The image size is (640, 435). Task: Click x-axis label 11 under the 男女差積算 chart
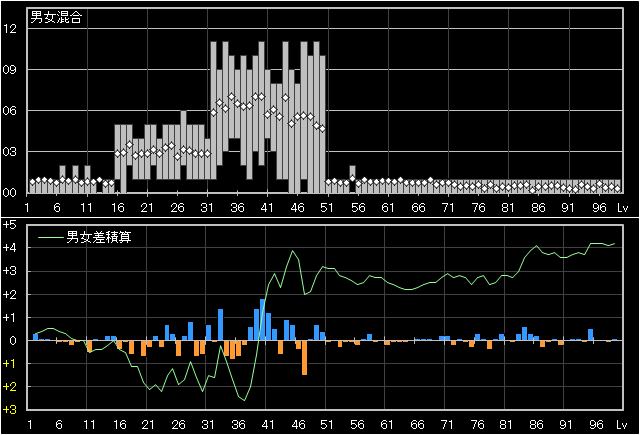(89, 425)
